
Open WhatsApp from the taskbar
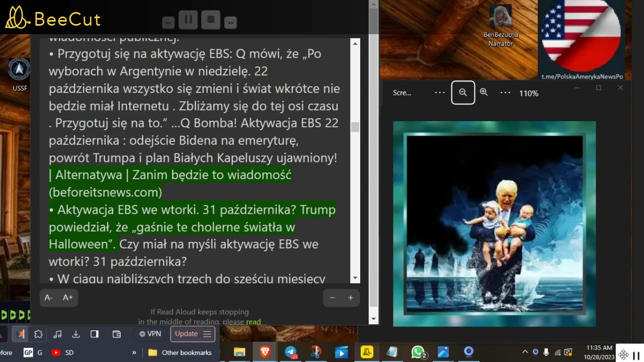coord(418,352)
